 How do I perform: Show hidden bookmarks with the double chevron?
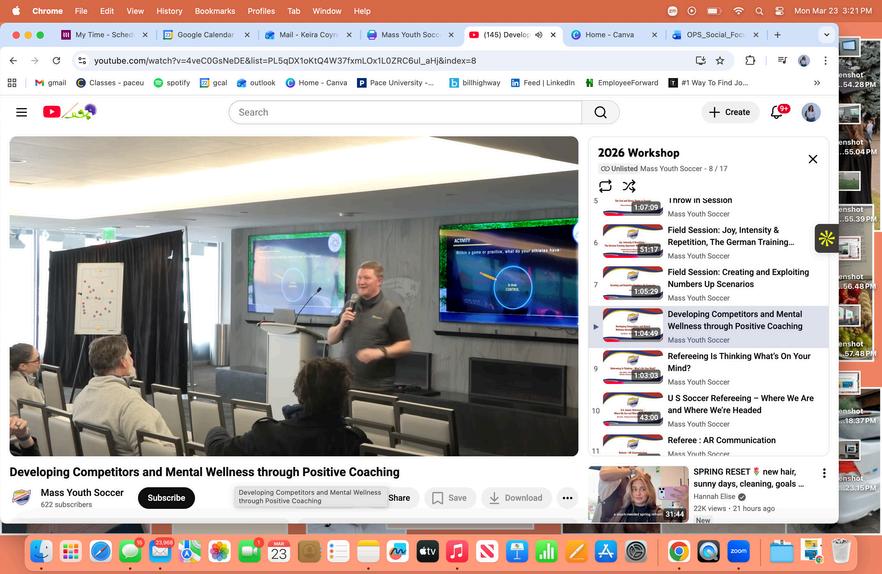tap(817, 83)
